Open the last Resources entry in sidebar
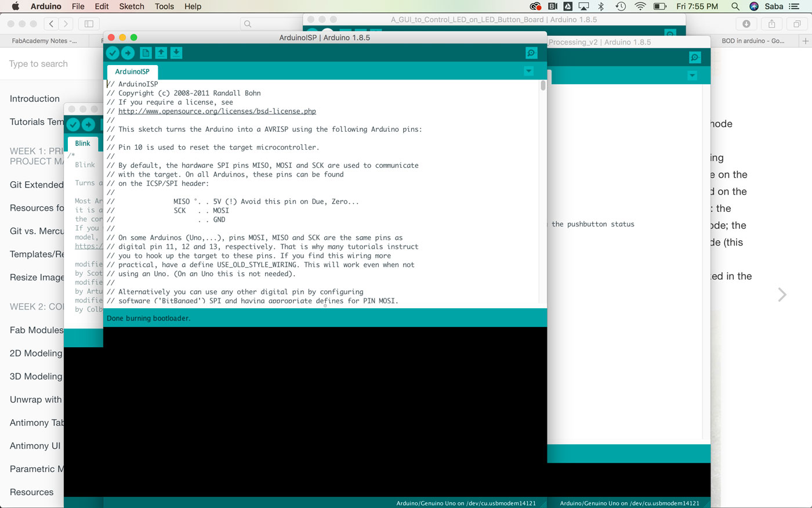 tap(31, 492)
